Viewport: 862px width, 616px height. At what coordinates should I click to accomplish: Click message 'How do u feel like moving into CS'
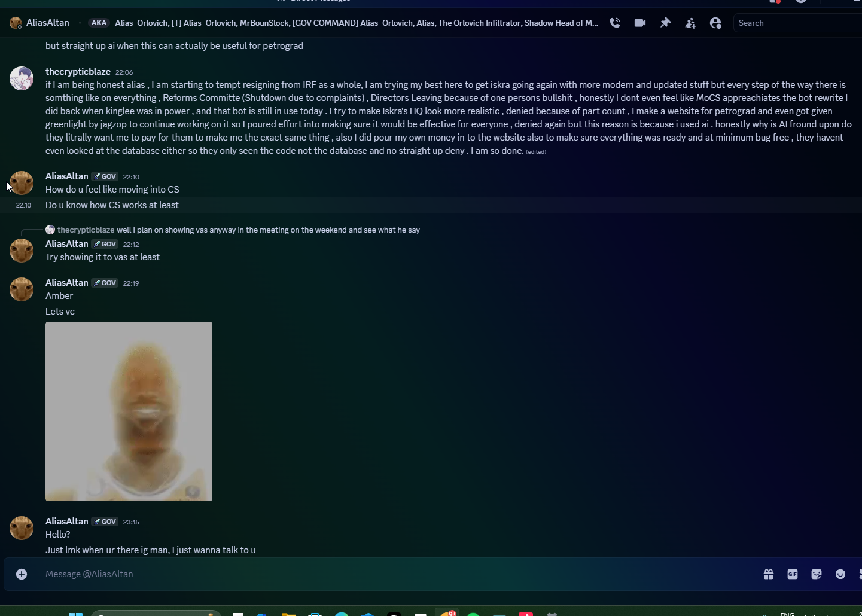tap(112, 190)
